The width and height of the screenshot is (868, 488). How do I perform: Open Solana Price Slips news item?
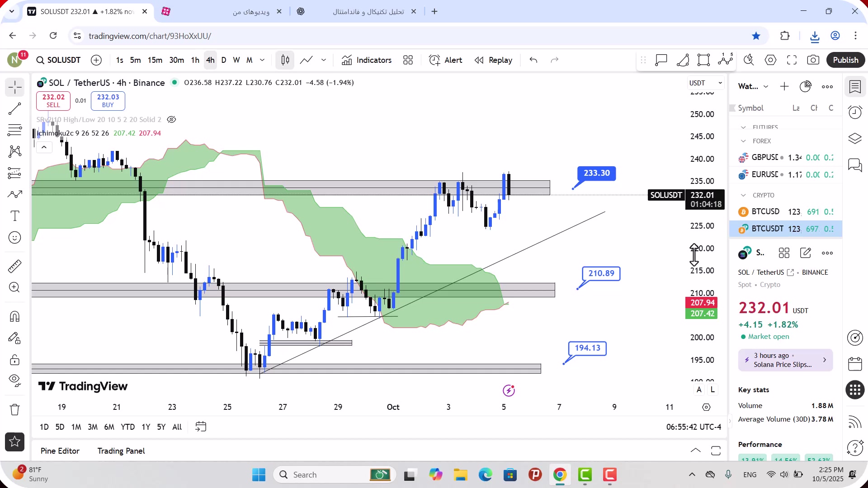(785, 360)
